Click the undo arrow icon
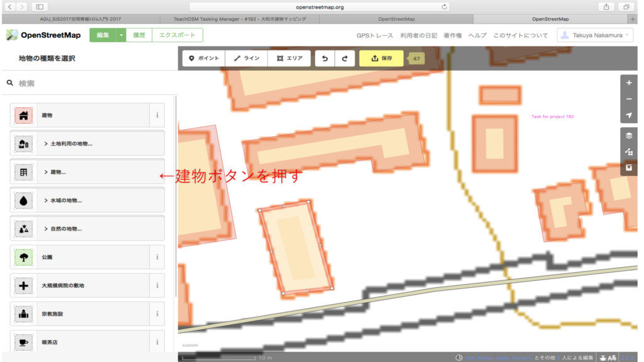This screenshot has width=644, height=362. click(325, 58)
